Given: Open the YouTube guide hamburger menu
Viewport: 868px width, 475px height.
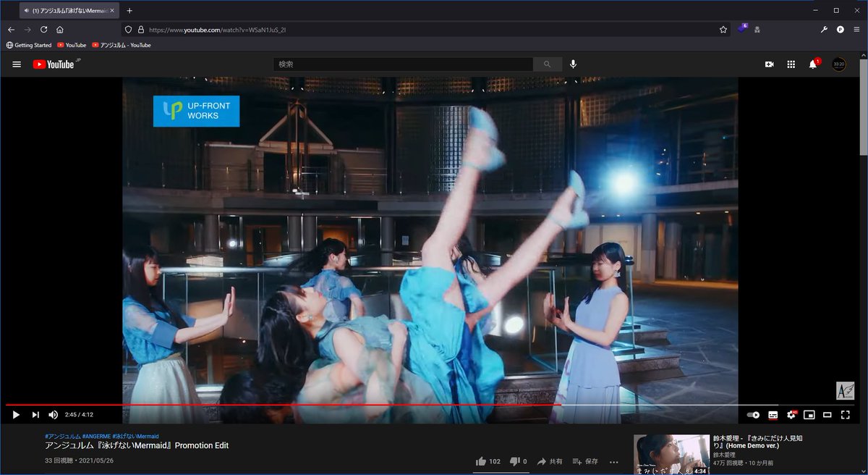Looking at the screenshot, I should pyautogui.click(x=17, y=64).
